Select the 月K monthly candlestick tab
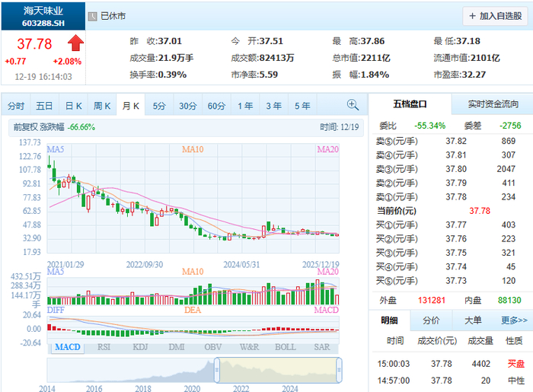Viewport: 533px width, 392px height. pos(130,106)
